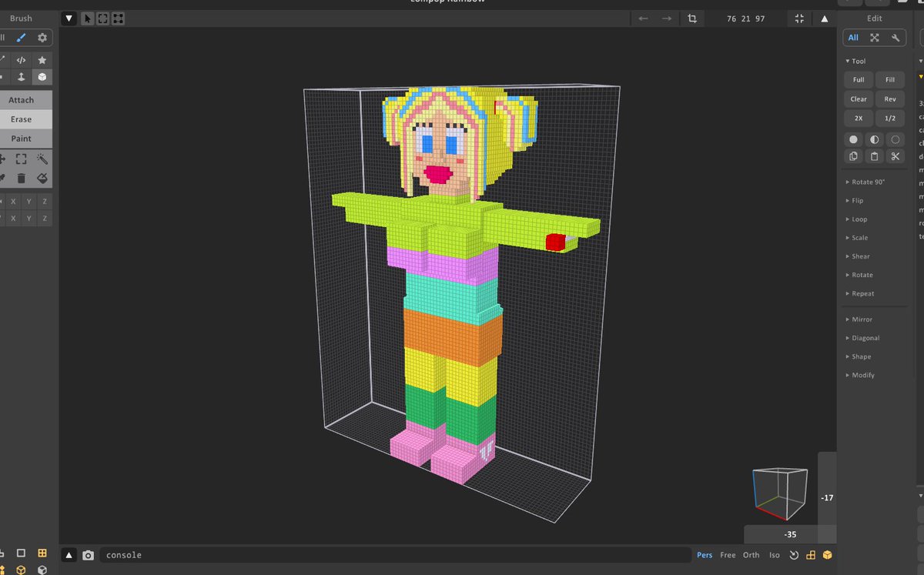Screen dimensions: 924x575
Task: Open brush settings gear icon
Action: click(x=42, y=38)
